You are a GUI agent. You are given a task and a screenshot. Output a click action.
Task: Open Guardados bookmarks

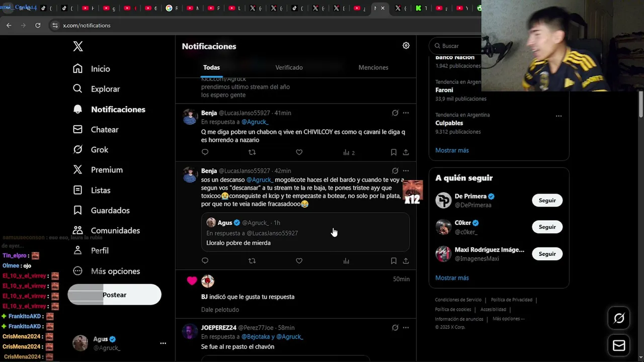101,210
